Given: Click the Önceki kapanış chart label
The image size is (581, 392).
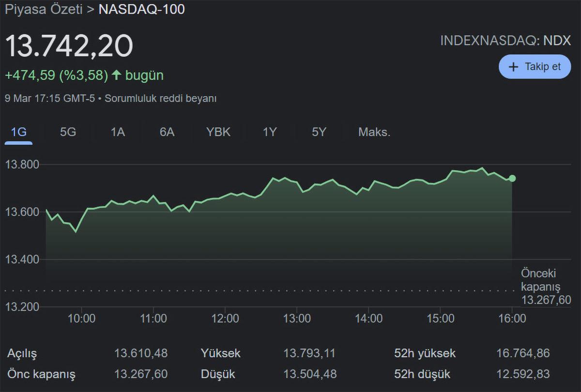Looking at the screenshot, I should tap(540, 280).
